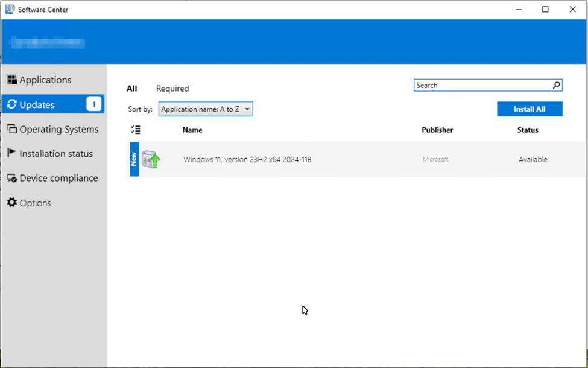Sort list by Name column header
Viewport: 588px width, 368px height.
(x=192, y=130)
